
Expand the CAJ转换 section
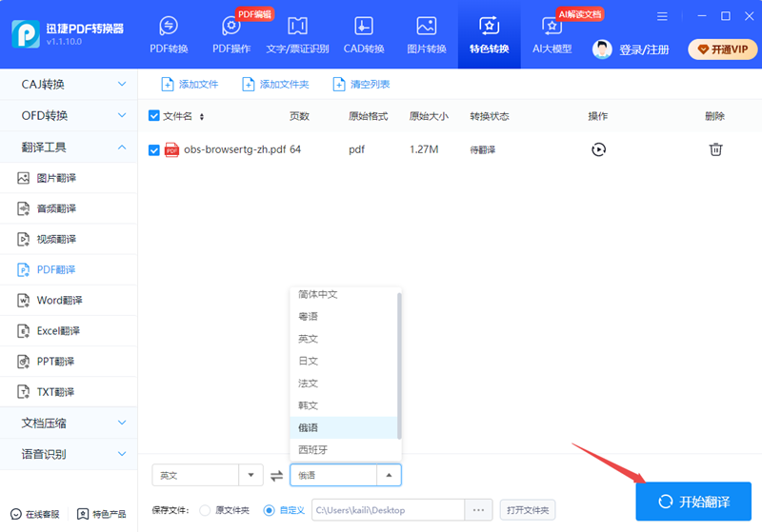pyautogui.click(x=69, y=85)
